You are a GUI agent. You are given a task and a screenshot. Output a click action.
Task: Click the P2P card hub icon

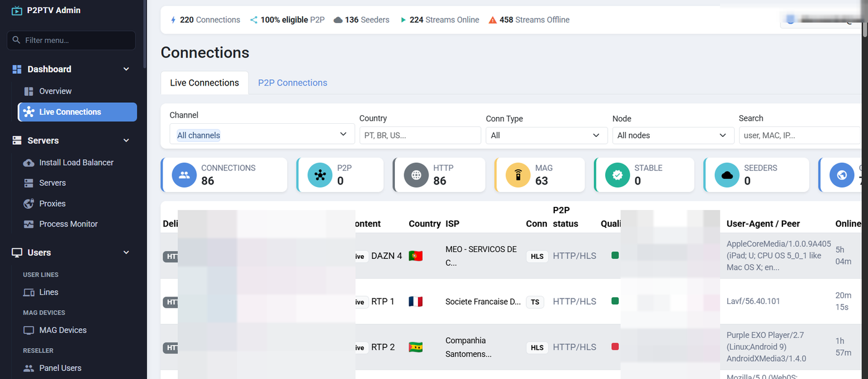[320, 175]
